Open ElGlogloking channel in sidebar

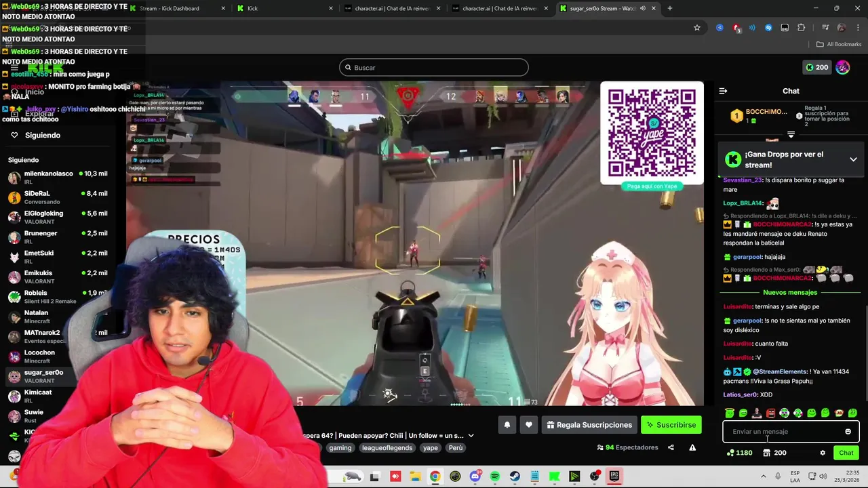(57, 218)
